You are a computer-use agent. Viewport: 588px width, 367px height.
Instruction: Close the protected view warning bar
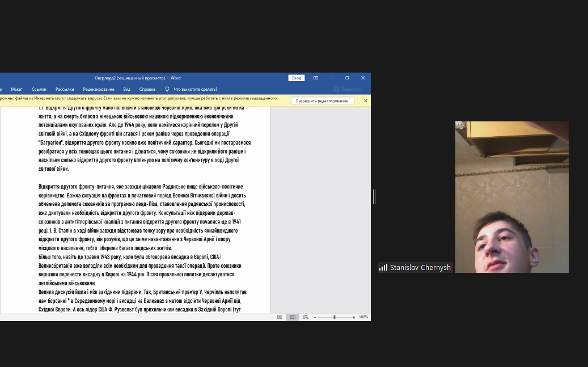pos(366,100)
